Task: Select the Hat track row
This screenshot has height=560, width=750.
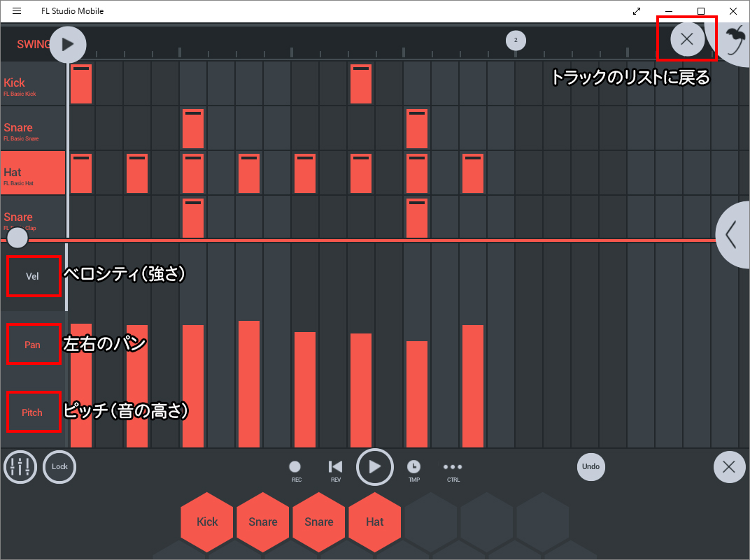Action: tap(33, 173)
